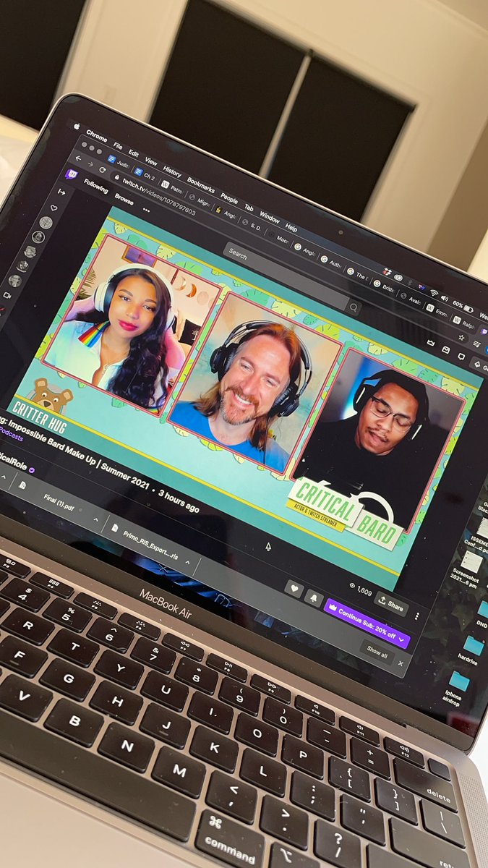Open the Wi-Fi status menu
This screenshot has width=488, height=868.
tap(434, 293)
